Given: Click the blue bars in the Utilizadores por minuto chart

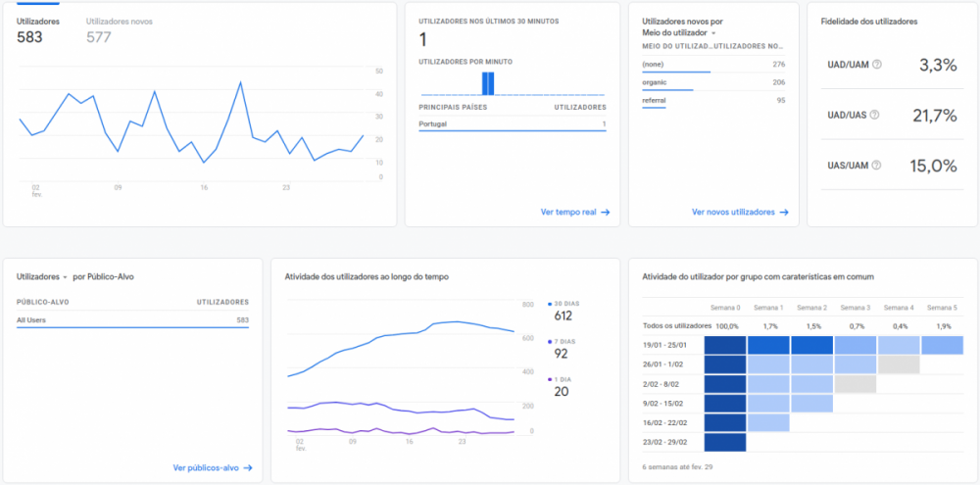Looking at the screenshot, I should click(488, 83).
